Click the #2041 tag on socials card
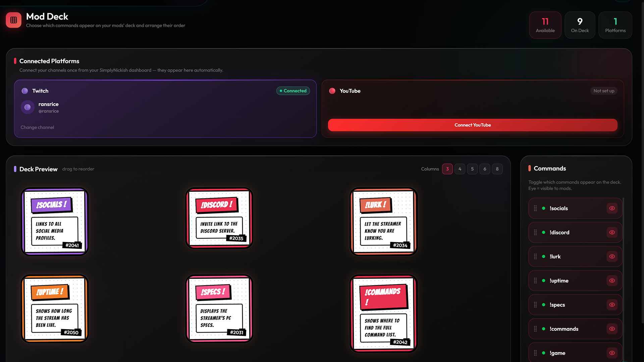 pyautogui.click(x=72, y=245)
